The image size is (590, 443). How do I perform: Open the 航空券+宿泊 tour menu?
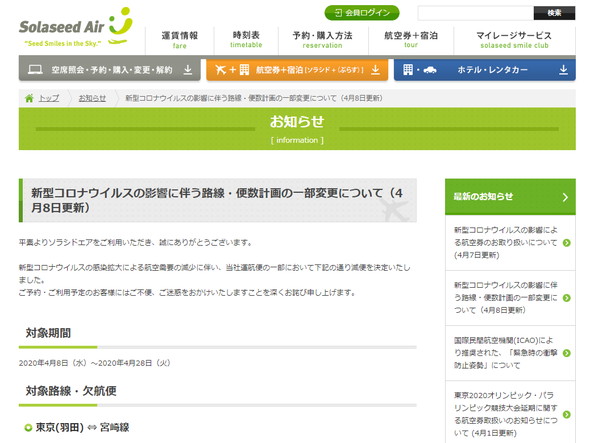coord(411,40)
